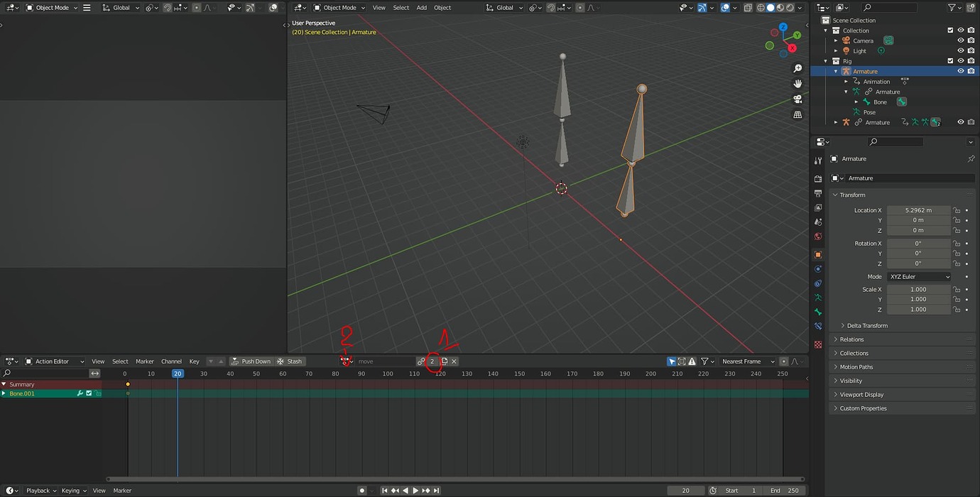Open the Marker menu in Action Editor
The image size is (980, 497).
pos(145,361)
